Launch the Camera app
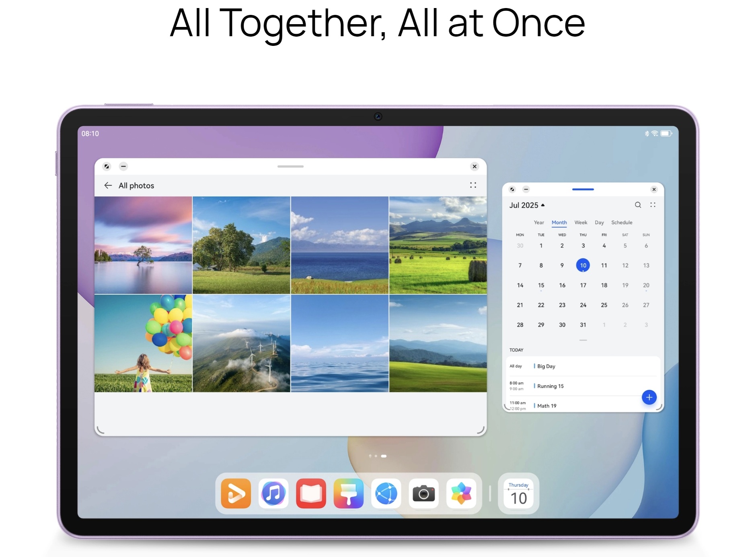This screenshot has width=756, height=557. coord(424,493)
